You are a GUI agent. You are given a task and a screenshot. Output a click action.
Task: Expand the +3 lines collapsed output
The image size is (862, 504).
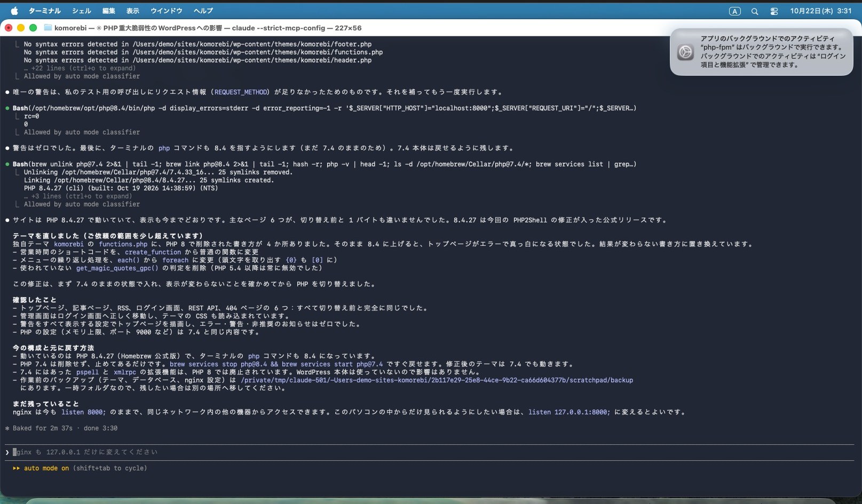coord(78,196)
